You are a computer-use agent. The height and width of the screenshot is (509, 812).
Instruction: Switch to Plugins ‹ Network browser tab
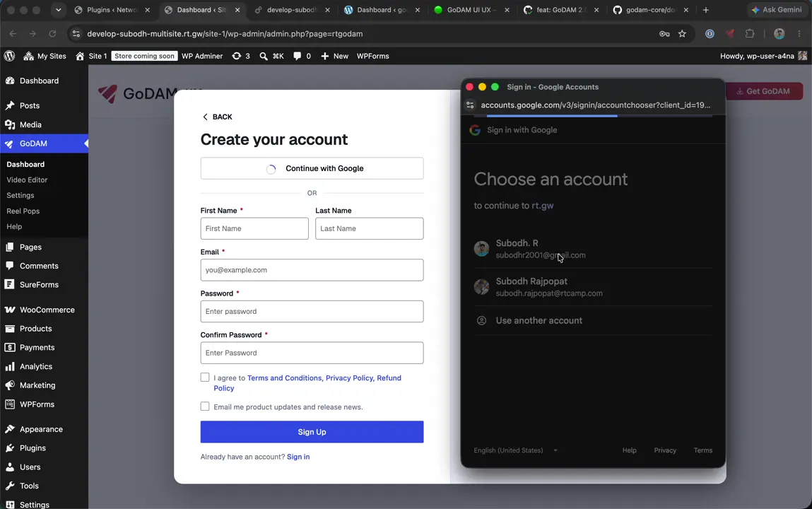(112, 10)
